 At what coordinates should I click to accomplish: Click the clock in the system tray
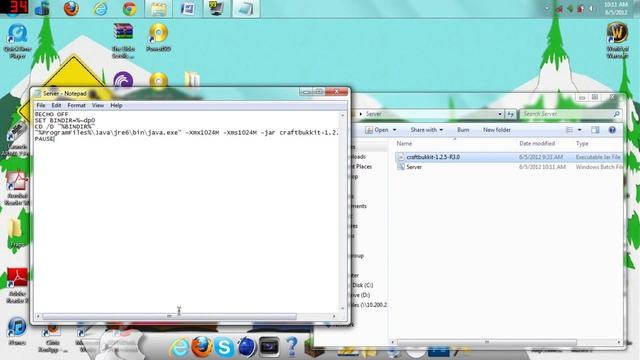tap(616, 8)
